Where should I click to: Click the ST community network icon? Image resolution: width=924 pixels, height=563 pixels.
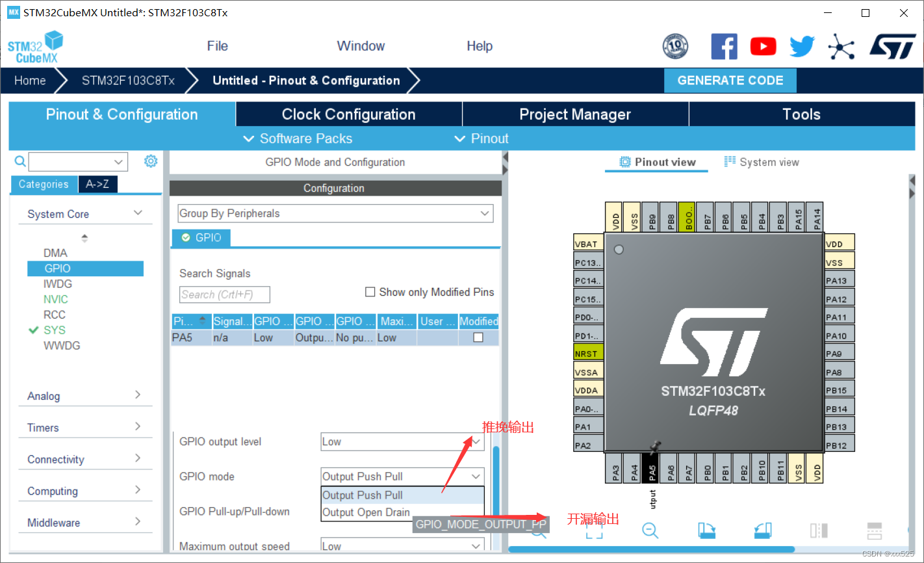pyautogui.click(x=841, y=46)
